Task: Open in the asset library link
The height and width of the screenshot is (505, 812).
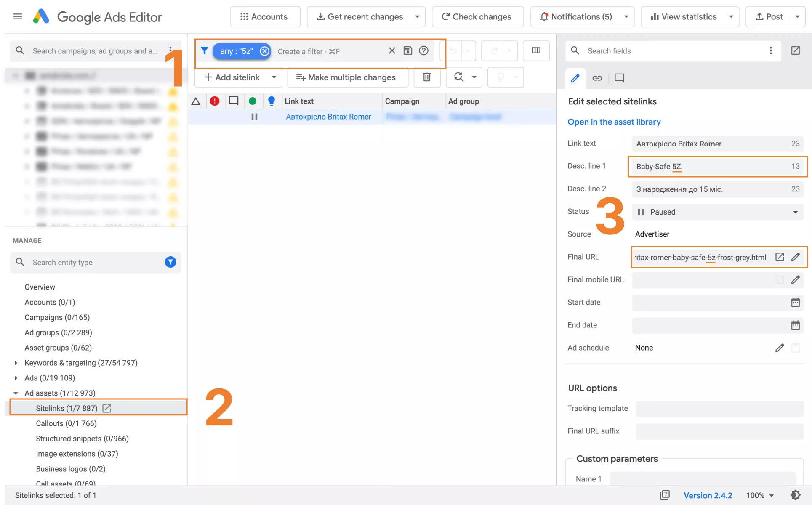Action: coord(614,122)
